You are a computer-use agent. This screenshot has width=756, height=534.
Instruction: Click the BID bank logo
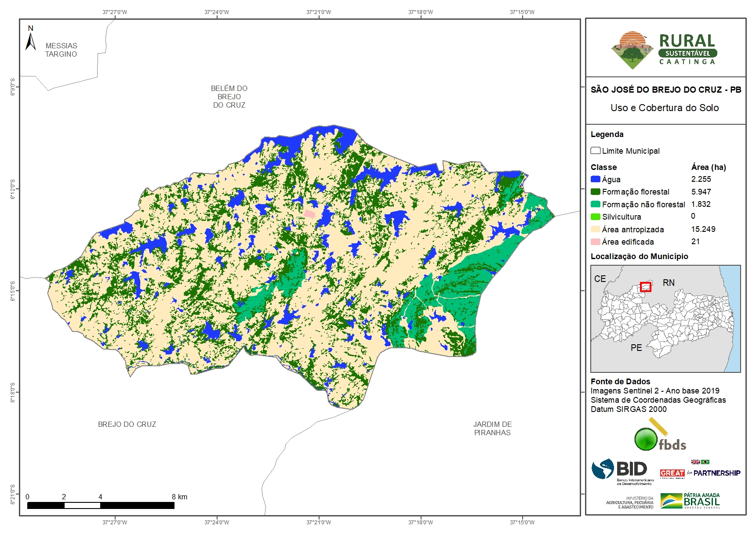(622, 471)
